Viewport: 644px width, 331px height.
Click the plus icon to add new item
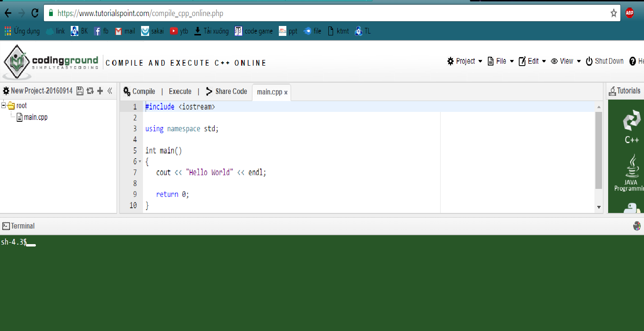coord(100,91)
